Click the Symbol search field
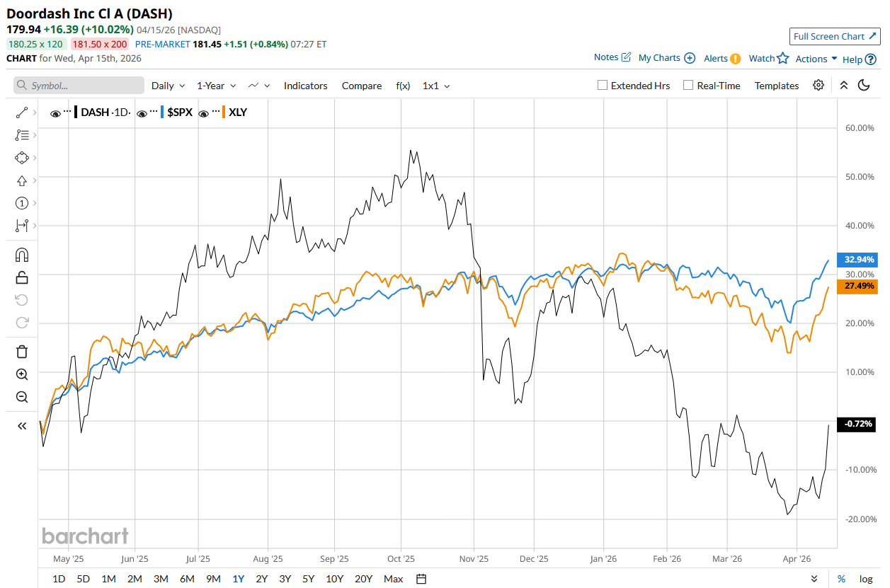Screen dimensions: 890x588 tap(79, 86)
